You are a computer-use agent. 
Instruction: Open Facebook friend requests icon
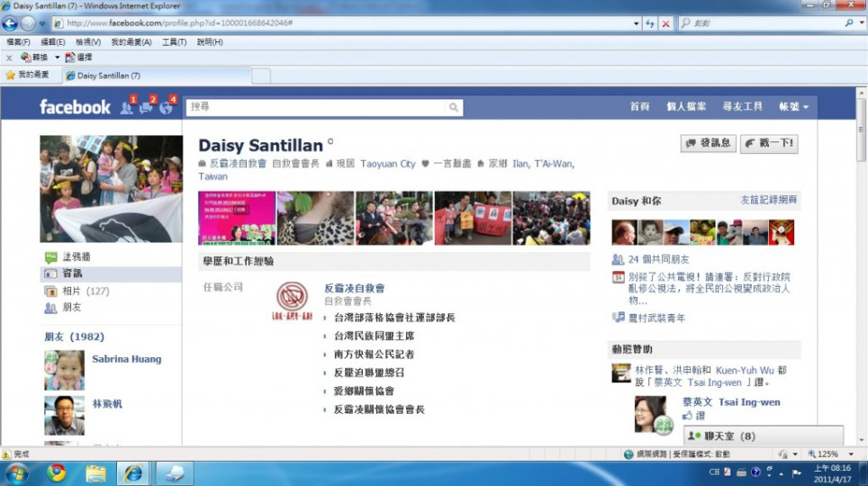click(126, 108)
